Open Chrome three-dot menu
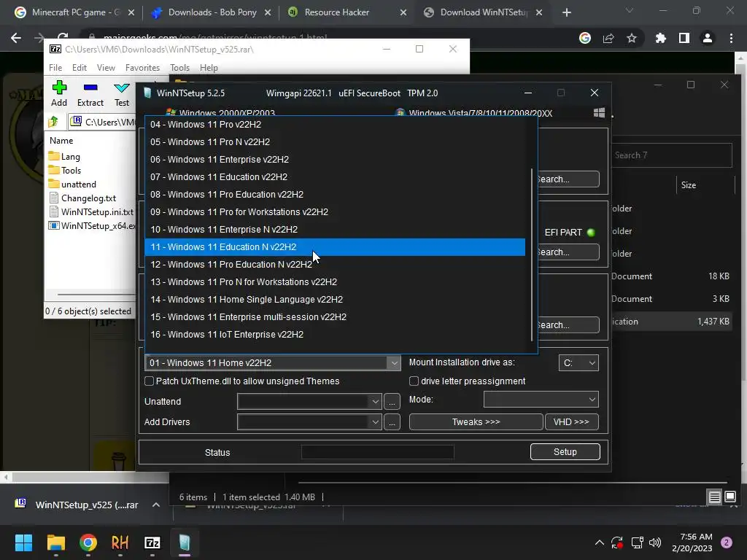The image size is (747, 560). pyautogui.click(x=731, y=38)
